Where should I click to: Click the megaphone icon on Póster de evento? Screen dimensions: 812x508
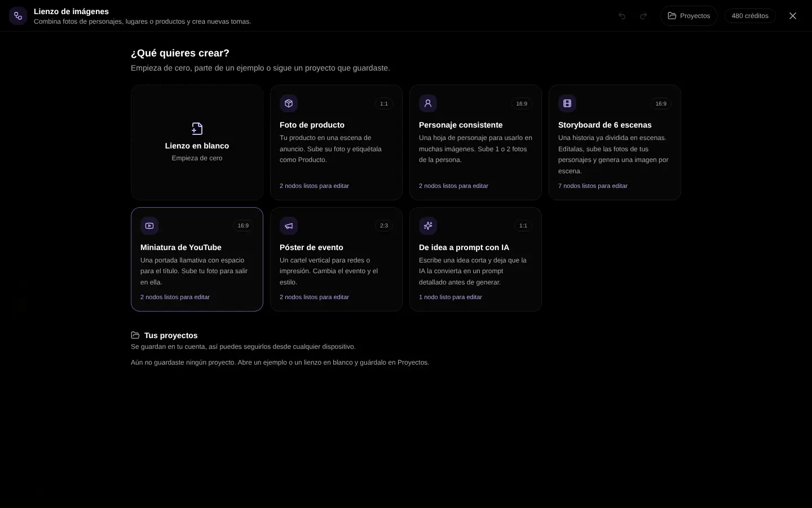coord(289,226)
